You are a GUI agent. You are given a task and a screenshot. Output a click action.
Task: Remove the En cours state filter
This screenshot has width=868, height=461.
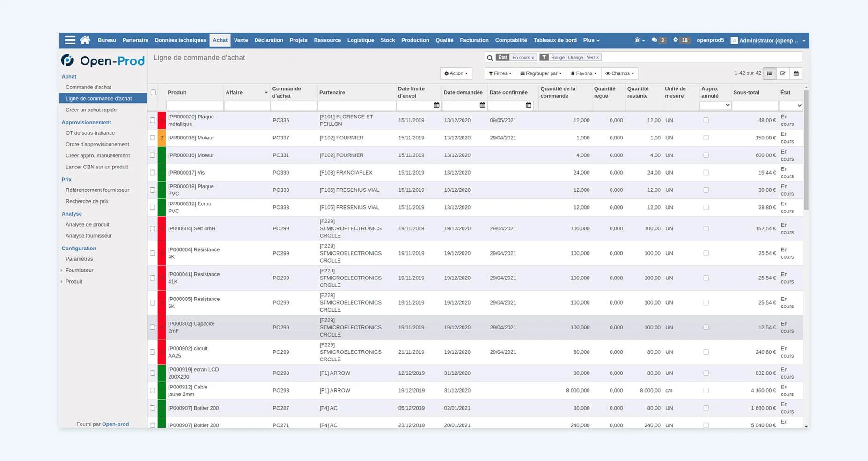coord(533,58)
